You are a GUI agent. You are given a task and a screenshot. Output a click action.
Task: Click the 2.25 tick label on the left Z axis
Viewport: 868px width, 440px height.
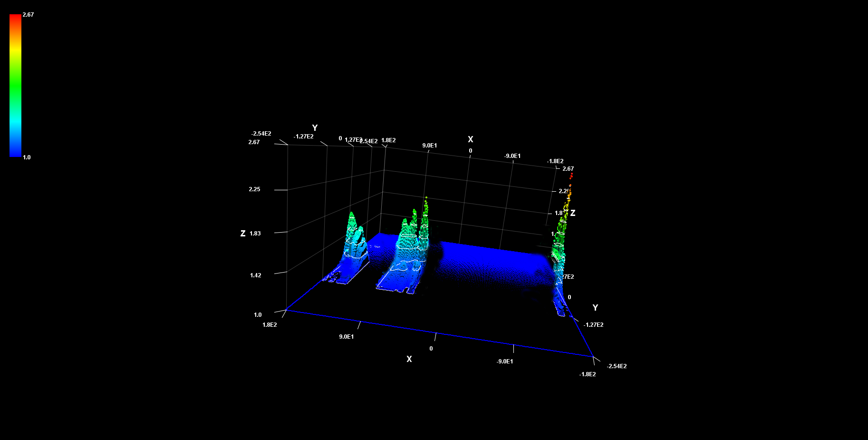(x=255, y=189)
